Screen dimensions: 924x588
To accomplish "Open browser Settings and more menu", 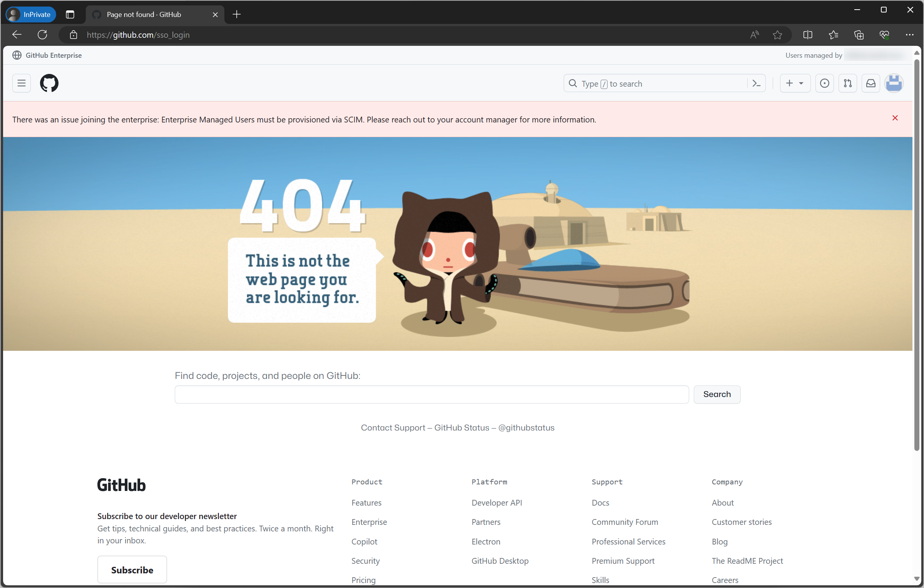I will tap(909, 35).
